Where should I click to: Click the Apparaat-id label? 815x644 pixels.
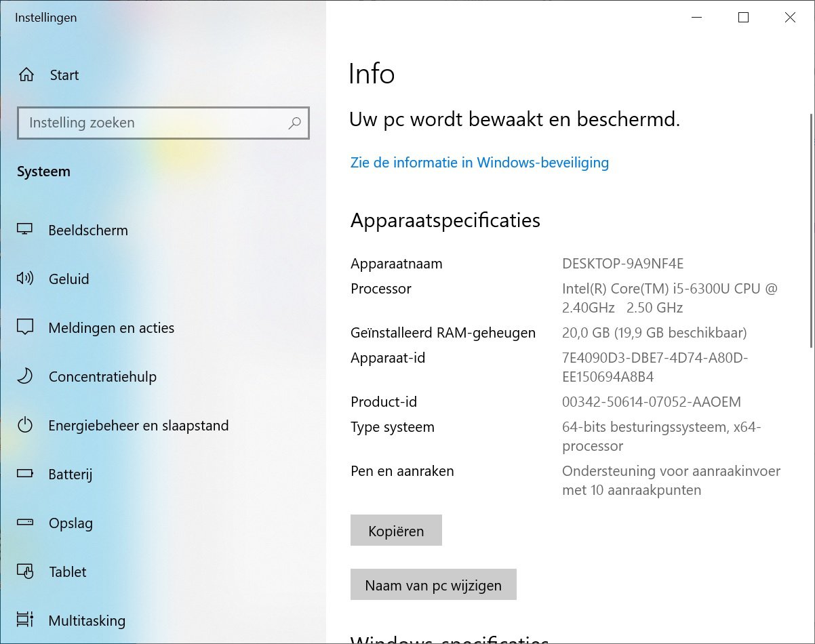(388, 358)
